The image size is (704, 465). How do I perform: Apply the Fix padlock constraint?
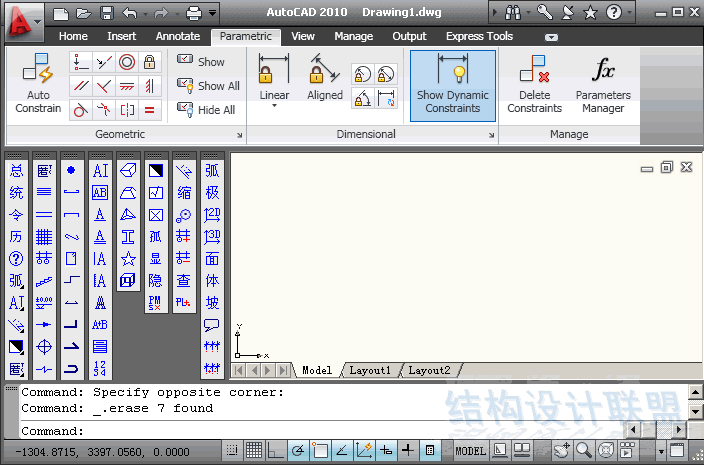[150, 62]
